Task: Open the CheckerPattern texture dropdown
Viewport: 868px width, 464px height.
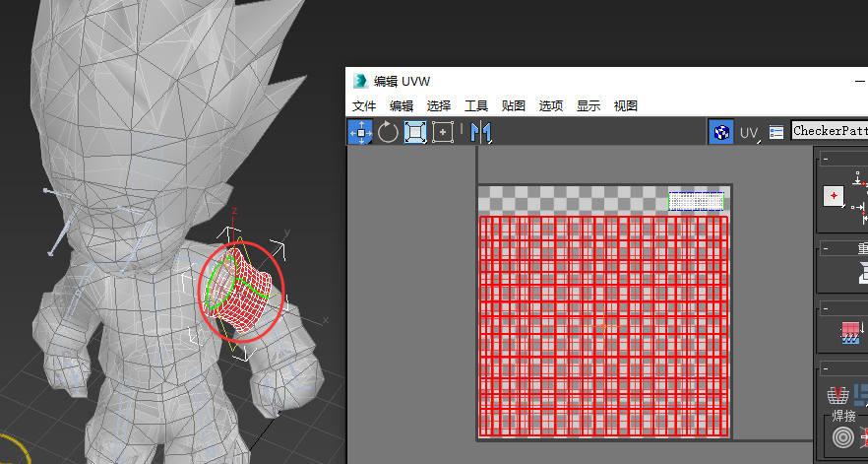Action: (x=830, y=131)
